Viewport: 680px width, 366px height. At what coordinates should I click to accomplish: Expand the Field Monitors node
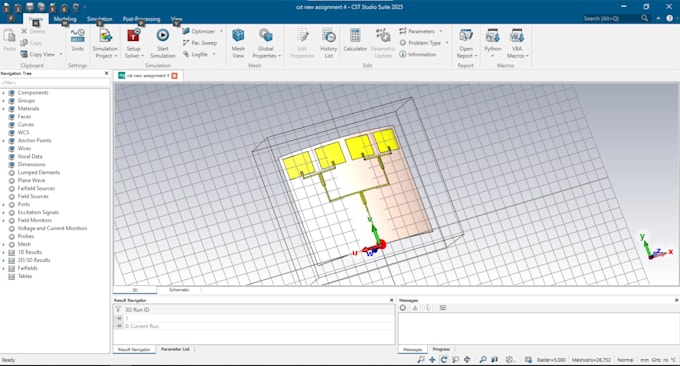pyautogui.click(x=3, y=220)
